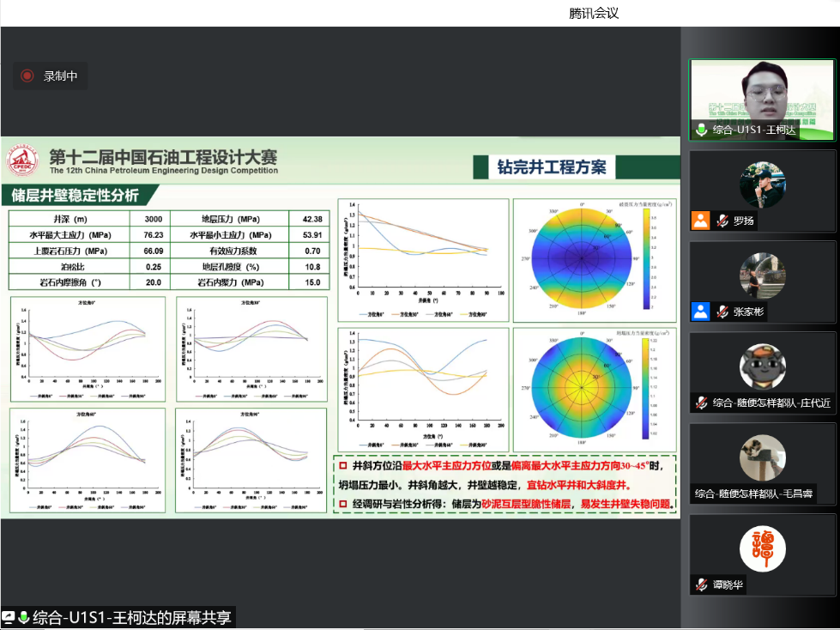Screen dimensions: 840x630
Task: Click the screen share icon at bottom-left
Action: [x=9, y=617]
